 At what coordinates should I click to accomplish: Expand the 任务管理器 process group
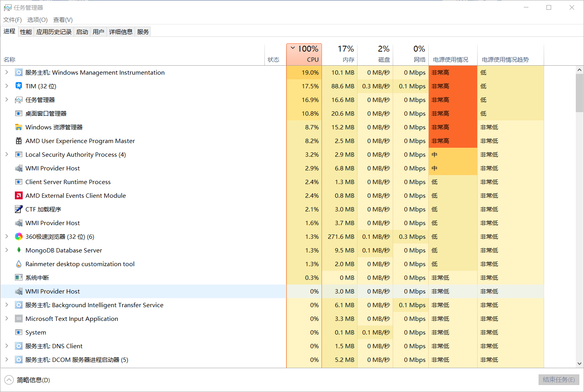[7, 100]
